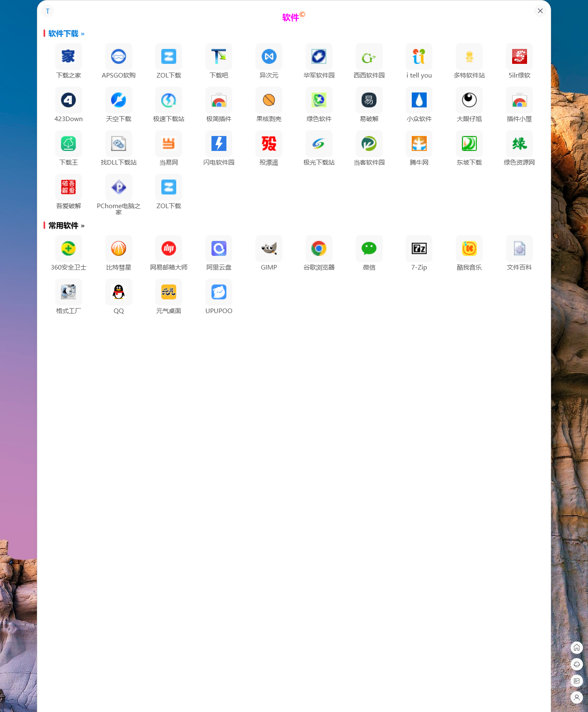Click the 423Down shortcut icon
This screenshot has width=588, height=712.
point(68,100)
